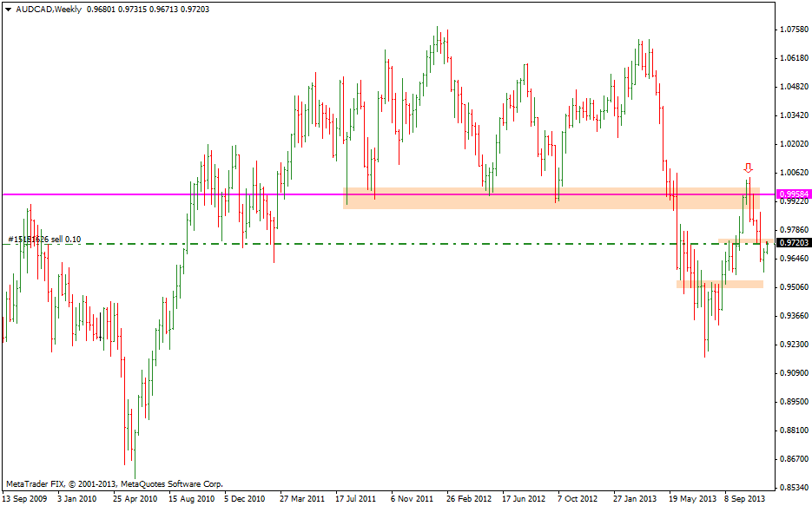Click the 13 Sep 2009 date label
This screenshot has width=812, height=506.
click(25, 499)
